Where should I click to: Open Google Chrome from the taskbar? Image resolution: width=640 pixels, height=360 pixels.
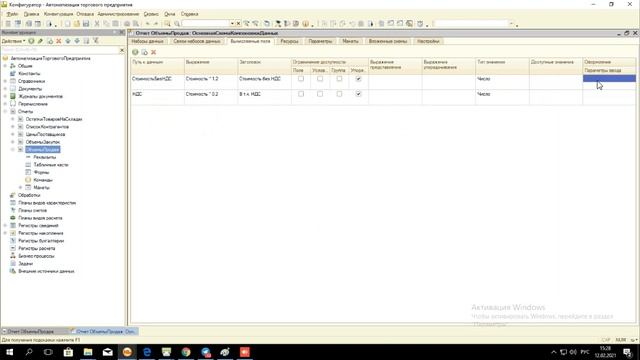pos(186,352)
